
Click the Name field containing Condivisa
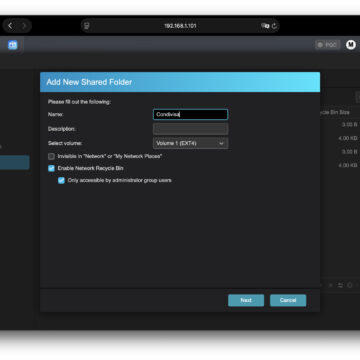click(x=190, y=114)
